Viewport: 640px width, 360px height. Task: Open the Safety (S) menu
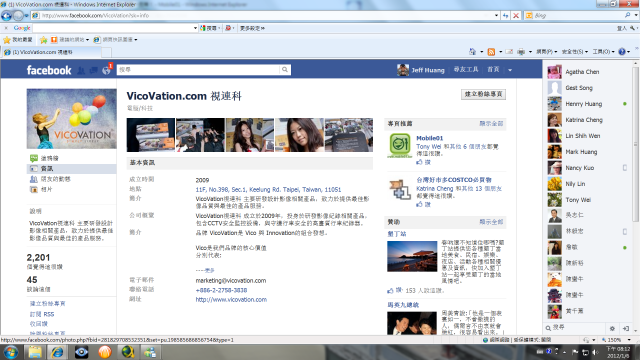tap(574, 51)
